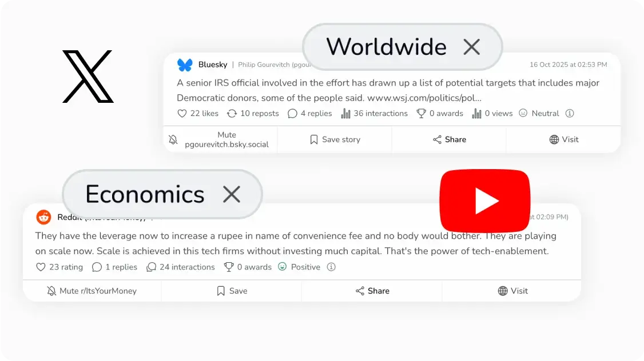Share the Reddit post
The height and width of the screenshot is (361, 644).
pyautogui.click(x=372, y=291)
